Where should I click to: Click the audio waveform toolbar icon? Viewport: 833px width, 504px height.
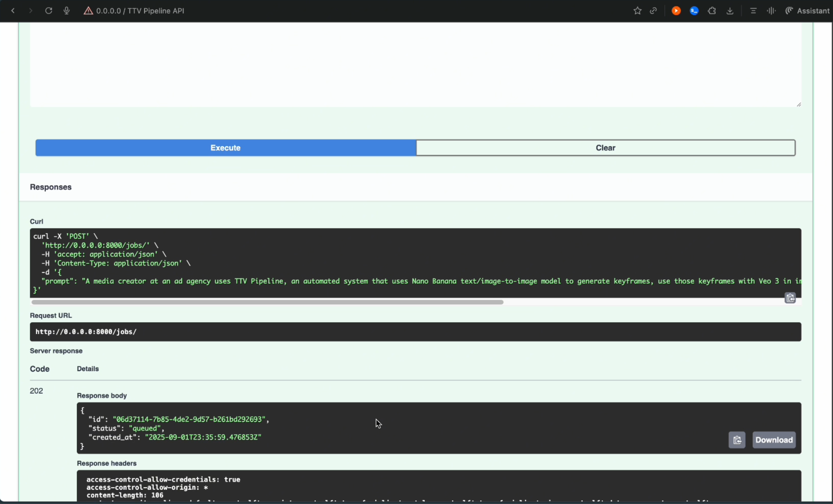tap(771, 11)
